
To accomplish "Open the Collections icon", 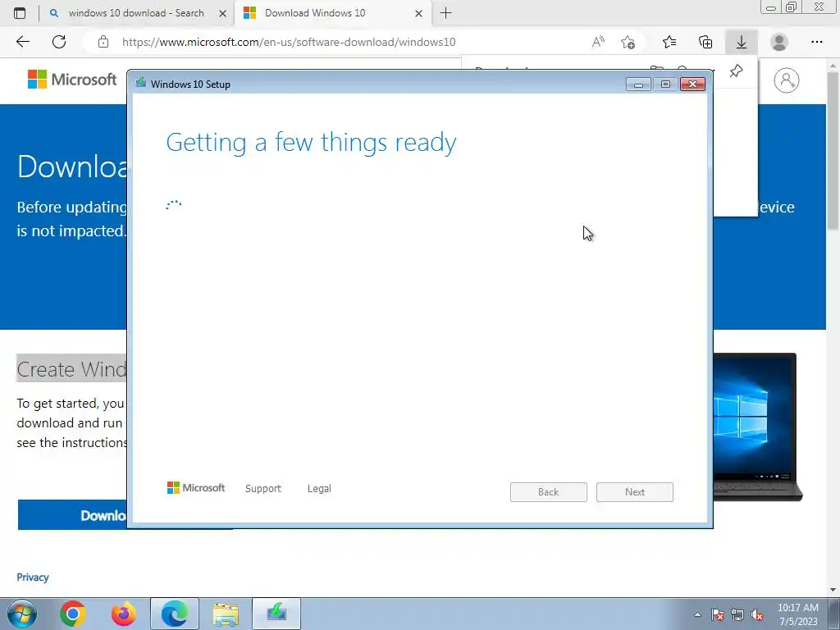I will coord(705,42).
